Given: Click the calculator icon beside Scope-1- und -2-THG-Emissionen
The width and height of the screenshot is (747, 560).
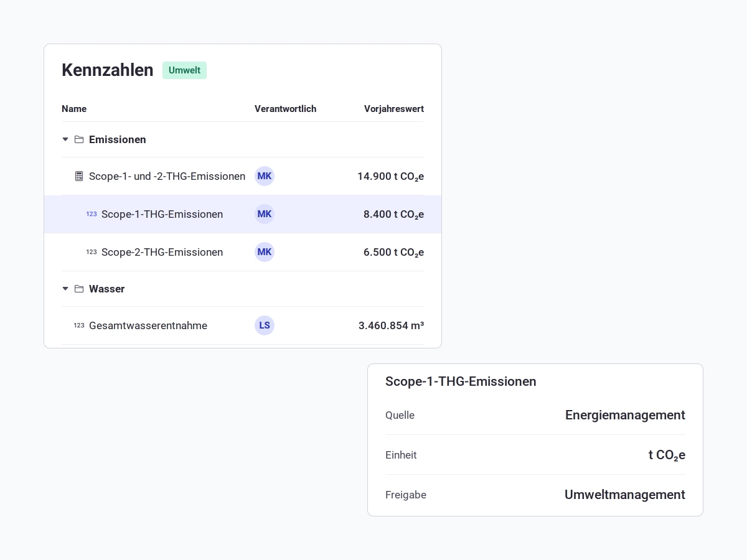Looking at the screenshot, I should coord(79,176).
